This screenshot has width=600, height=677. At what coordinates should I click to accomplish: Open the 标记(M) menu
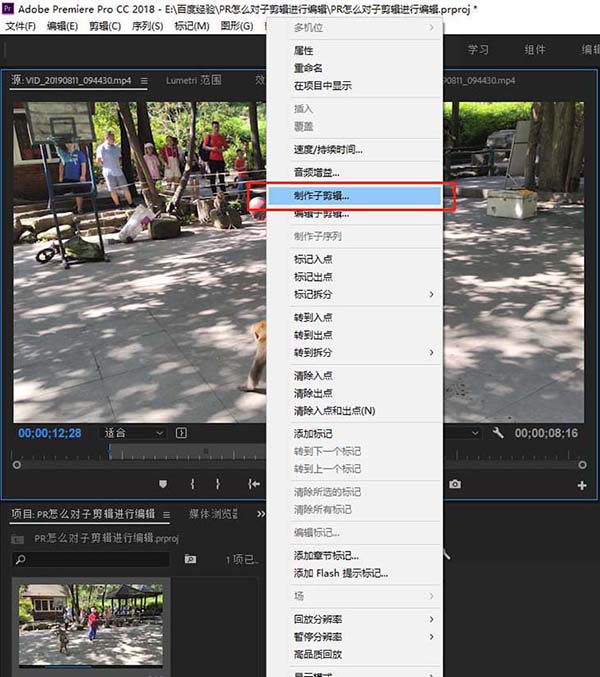(x=192, y=26)
